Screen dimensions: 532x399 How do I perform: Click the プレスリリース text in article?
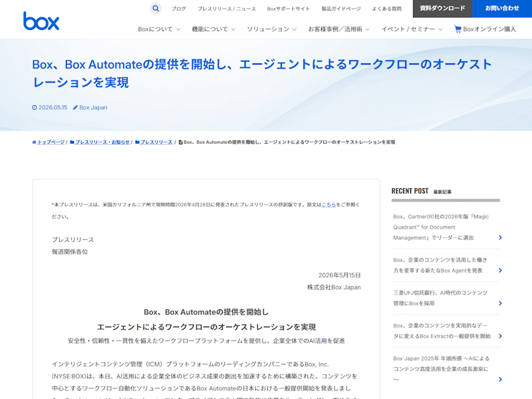click(73, 239)
